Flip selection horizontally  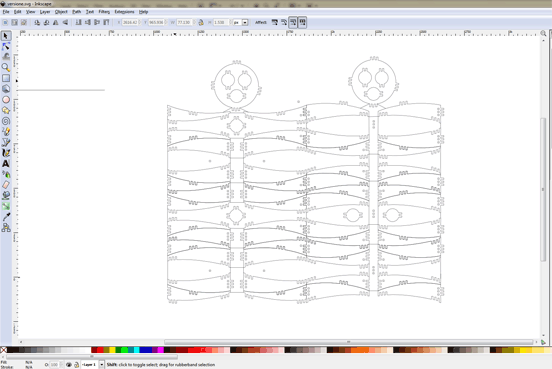[56, 23]
